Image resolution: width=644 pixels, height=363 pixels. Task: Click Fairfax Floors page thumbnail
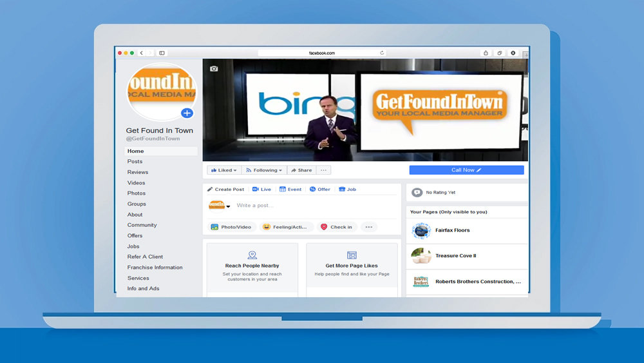coord(421,231)
